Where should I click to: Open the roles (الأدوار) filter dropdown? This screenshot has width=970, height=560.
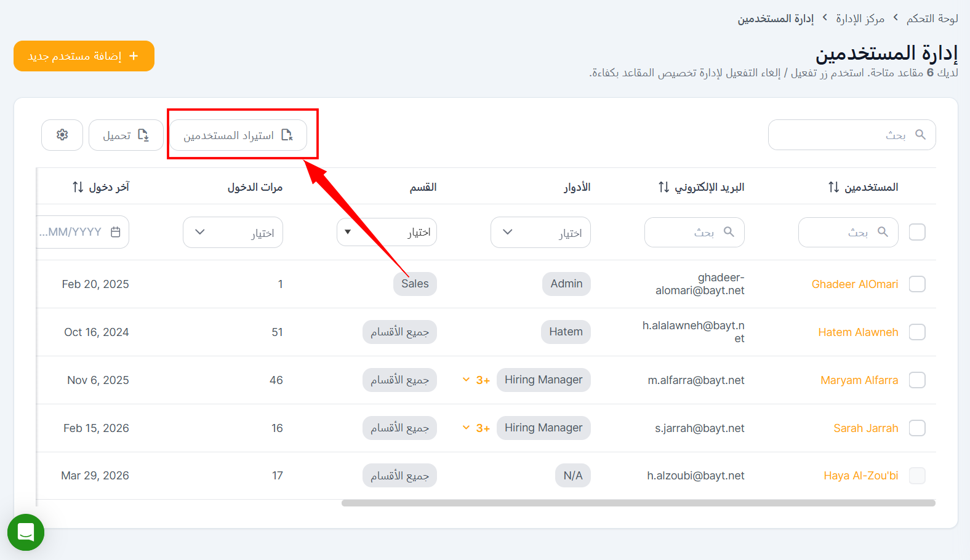click(540, 233)
